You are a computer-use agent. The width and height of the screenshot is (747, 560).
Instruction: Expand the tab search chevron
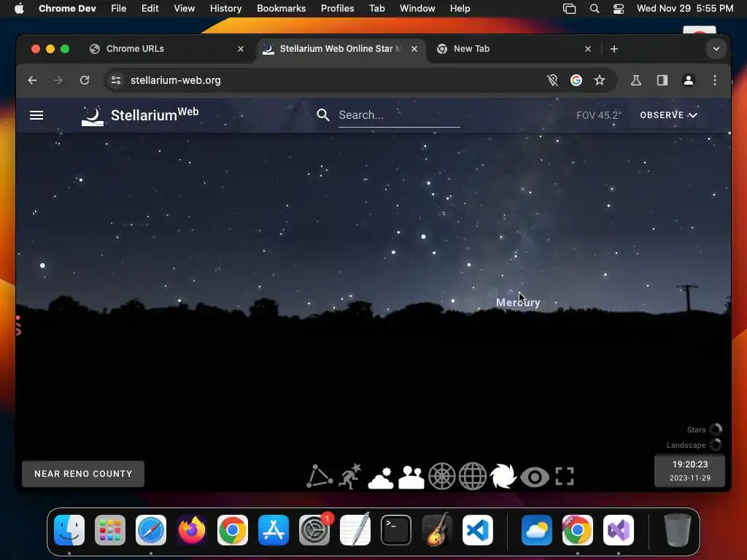pyautogui.click(x=716, y=49)
